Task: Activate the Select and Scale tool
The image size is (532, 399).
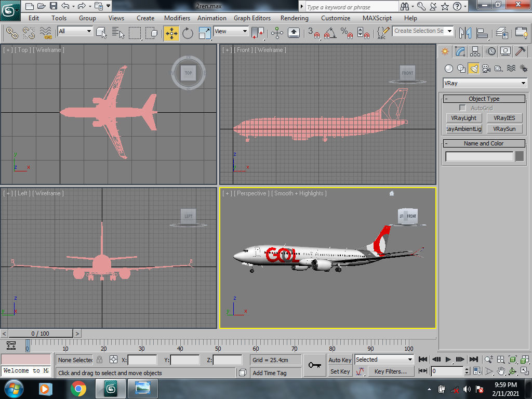Action: (x=205, y=33)
